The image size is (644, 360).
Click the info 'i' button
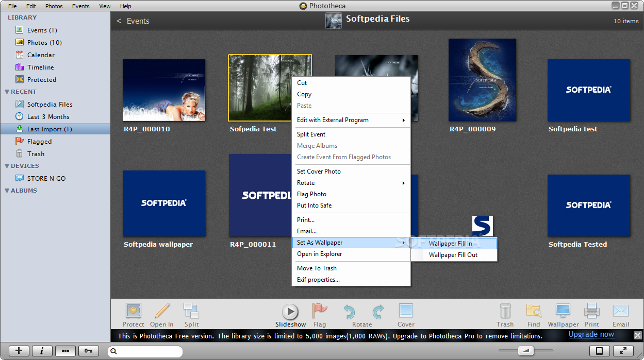tap(42, 351)
